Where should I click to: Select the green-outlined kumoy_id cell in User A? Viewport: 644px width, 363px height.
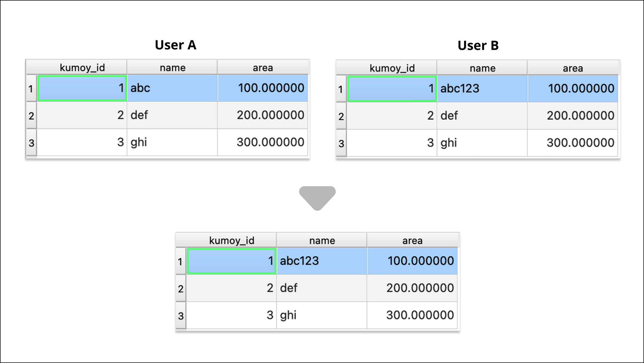click(82, 88)
